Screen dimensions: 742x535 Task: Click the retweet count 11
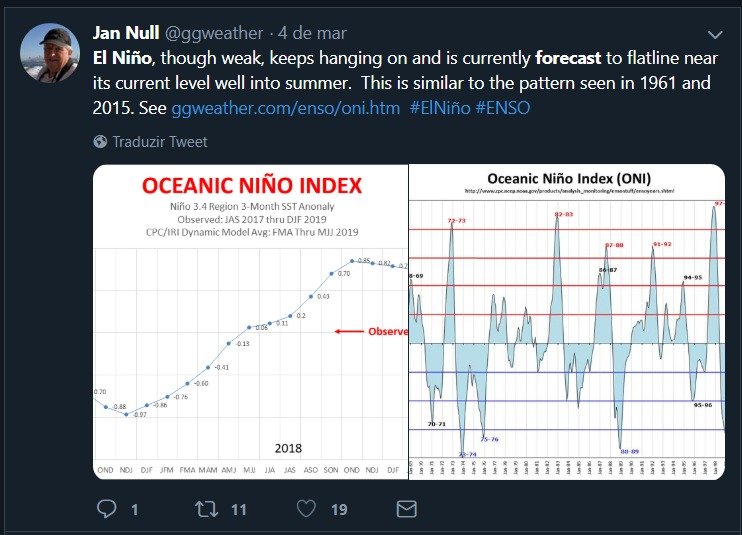tap(238, 509)
